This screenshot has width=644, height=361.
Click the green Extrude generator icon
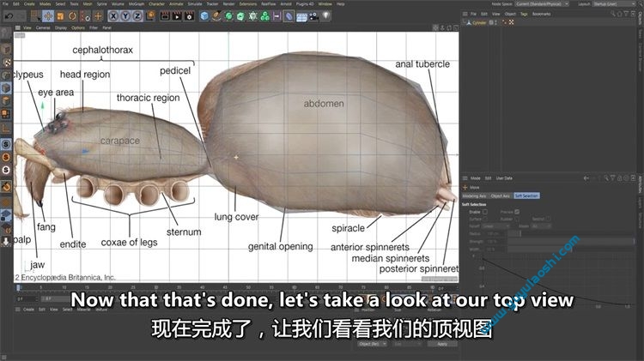tap(240, 16)
